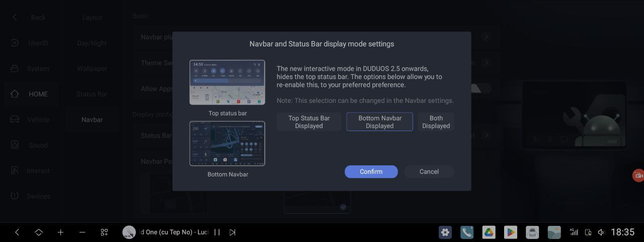
Task: Launch the Phone app from navbar
Action: (x=467, y=232)
